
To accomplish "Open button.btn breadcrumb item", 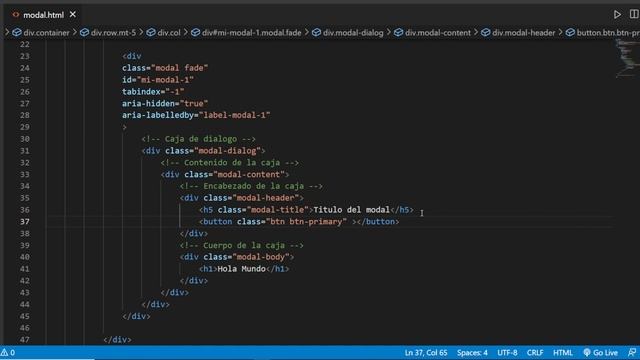I will point(608,33).
